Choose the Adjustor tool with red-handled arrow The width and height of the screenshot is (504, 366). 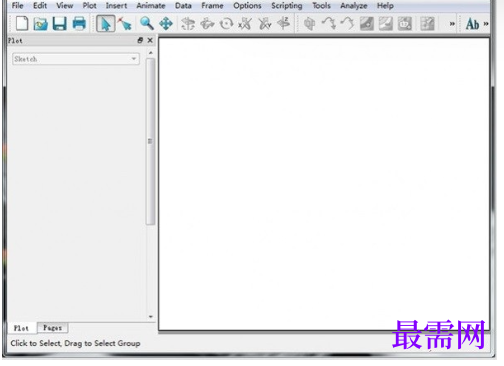[x=125, y=24]
